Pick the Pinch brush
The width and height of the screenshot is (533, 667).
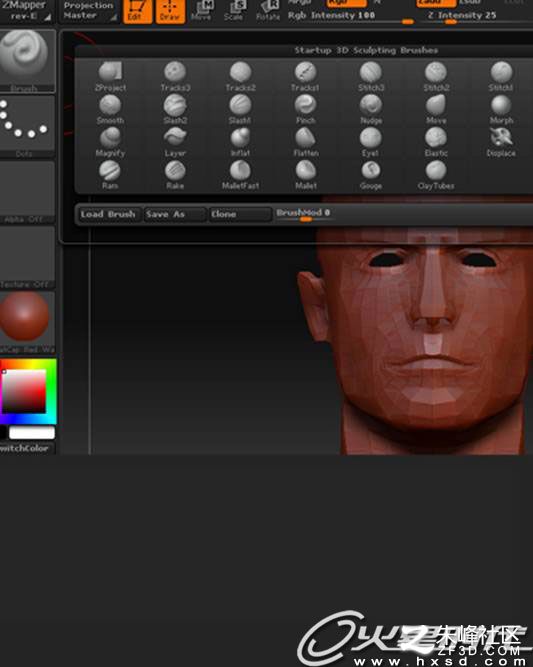pyautogui.click(x=305, y=109)
